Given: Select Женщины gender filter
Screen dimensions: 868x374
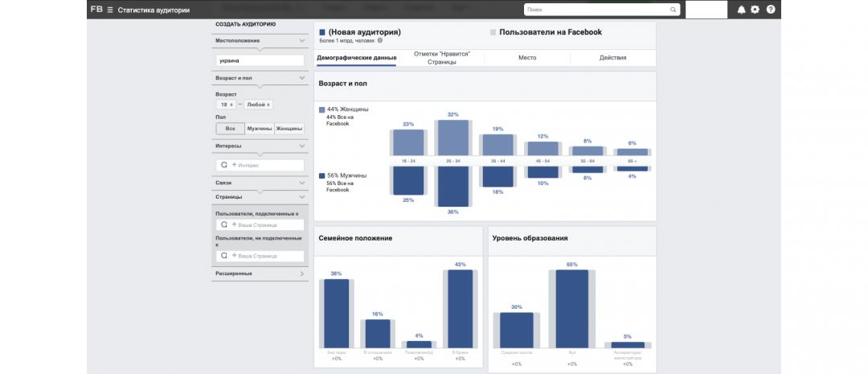Looking at the screenshot, I should (x=289, y=129).
